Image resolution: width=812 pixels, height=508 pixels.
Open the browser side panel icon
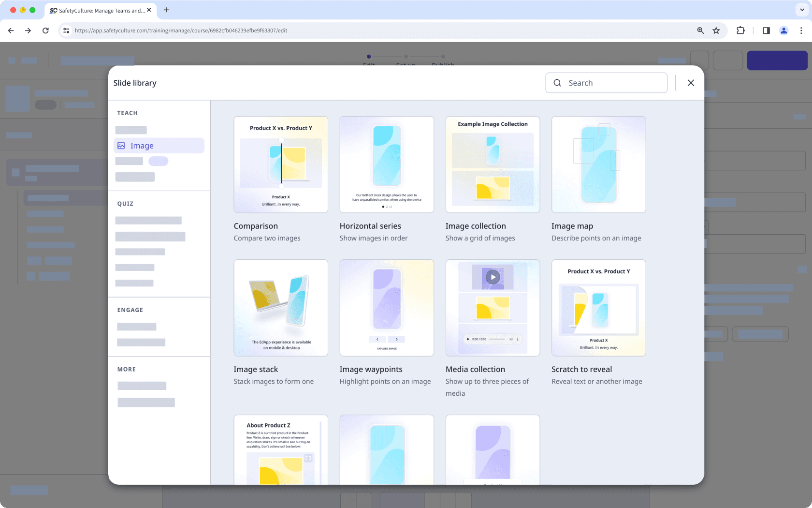pyautogui.click(x=766, y=30)
